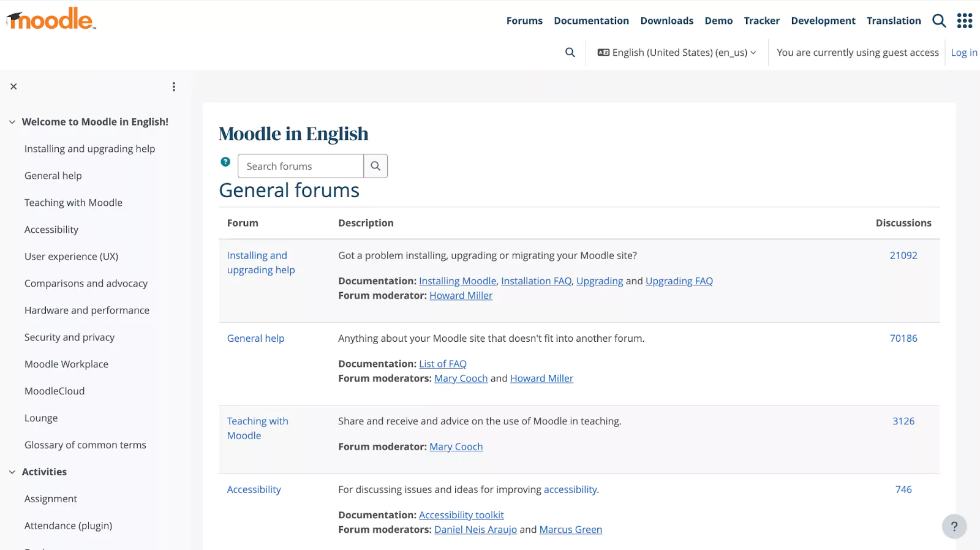Open Development in top menu
The width and height of the screenshot is (980, 550).
tap(823, 21)
